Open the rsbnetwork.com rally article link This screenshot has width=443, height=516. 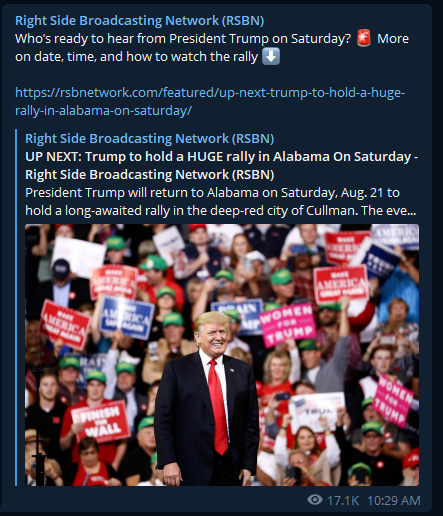pyautogui.click(x=210, y=101)
